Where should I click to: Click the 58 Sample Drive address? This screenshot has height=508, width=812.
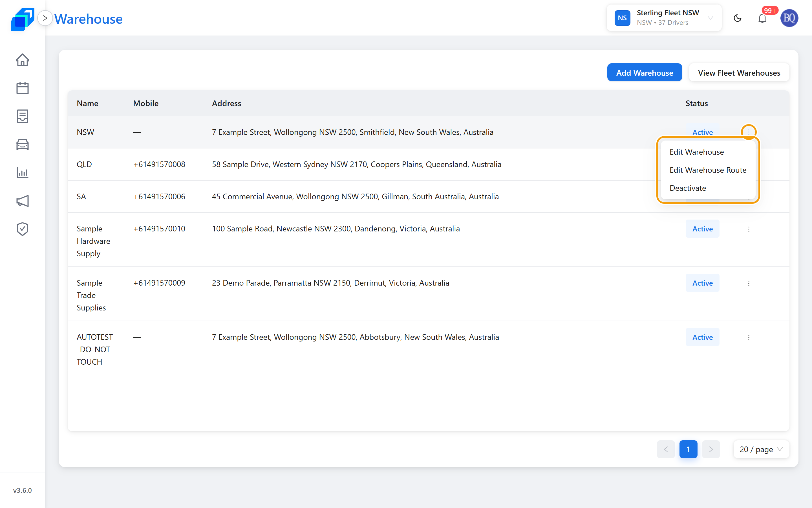click(x=357, y=164)
